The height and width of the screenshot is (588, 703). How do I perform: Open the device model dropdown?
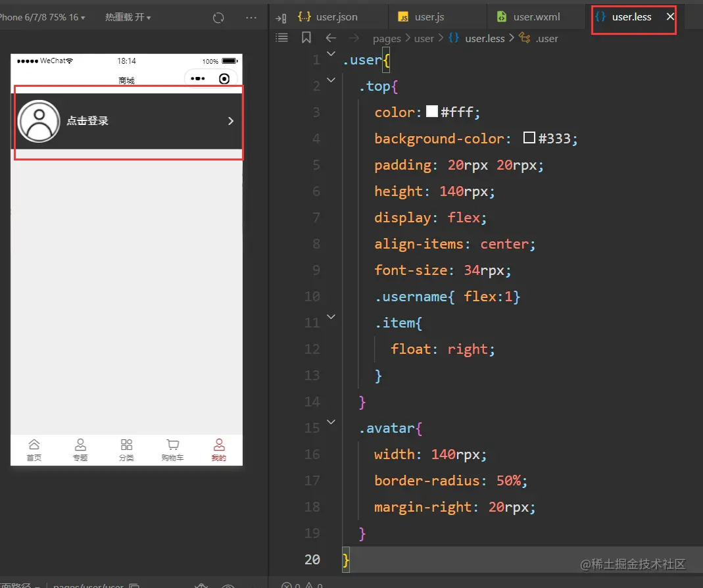tap(43, 17)
